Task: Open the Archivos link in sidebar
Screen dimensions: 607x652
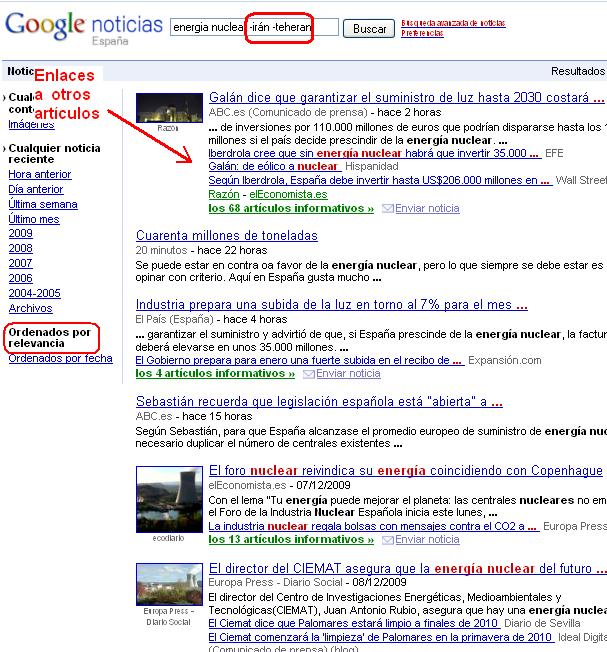Action: [x=30, y=308]
